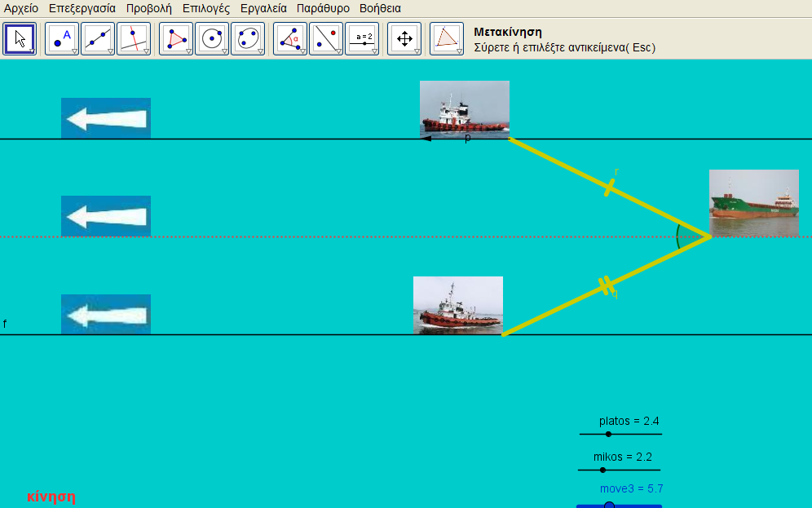Open the Εργαλεία menu
The image size is (812, 508).
[x=263, y=8]
